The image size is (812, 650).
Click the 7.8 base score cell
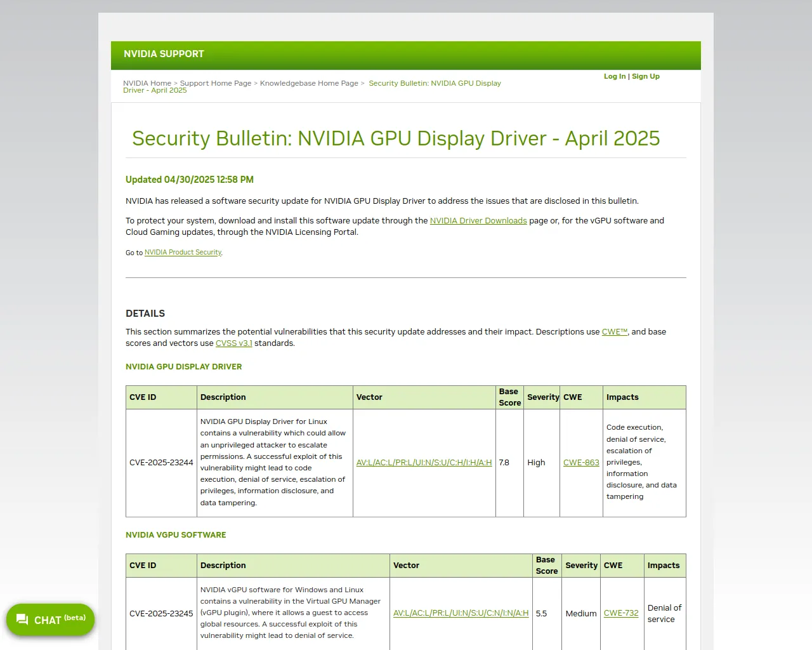pyautogui.click(x=509, y=463)
